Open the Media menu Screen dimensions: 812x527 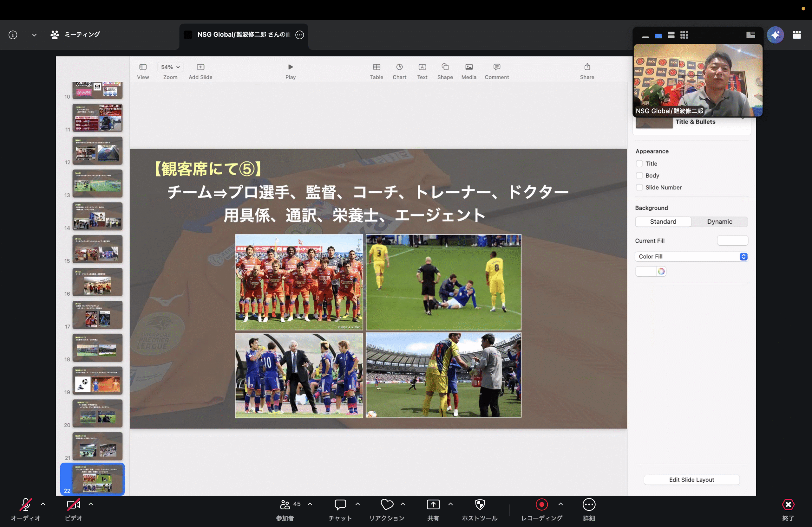[x=469, y=67]
